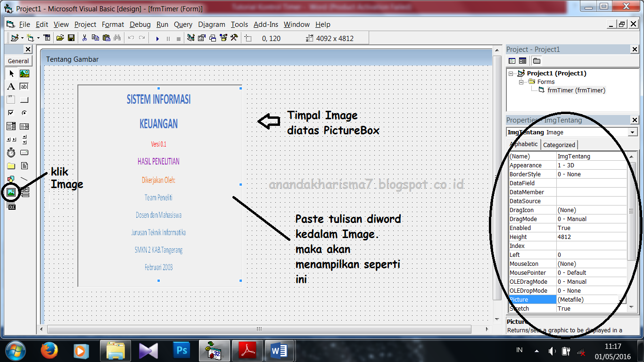Switch to the Categorized properties tab
The height and width of the screenshot is (362, 644).
(x=559, y=145)
